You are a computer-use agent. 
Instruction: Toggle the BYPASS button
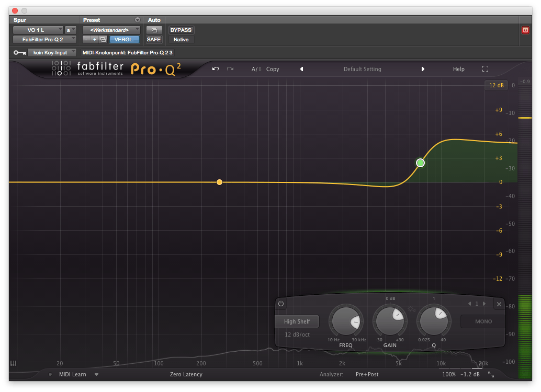[x=181, y=30]
